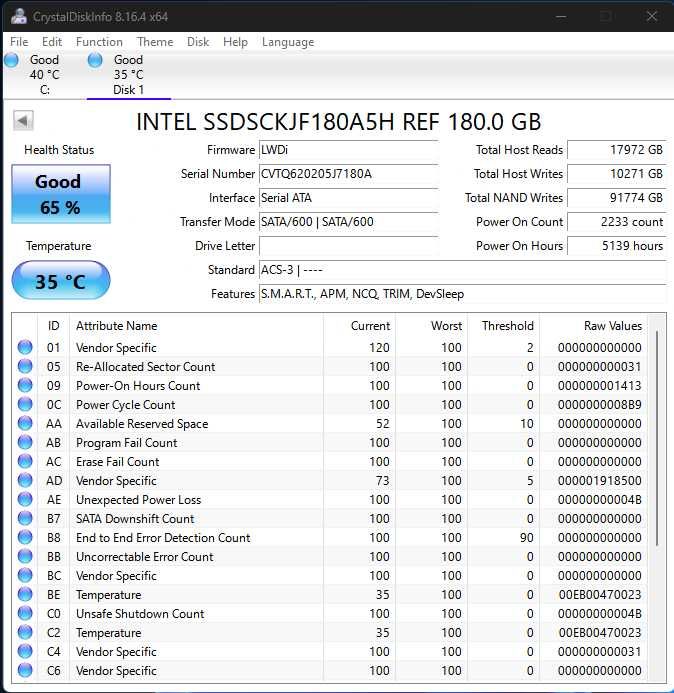Click status orb for Re-Allocated Sector Count

point(25,366)
